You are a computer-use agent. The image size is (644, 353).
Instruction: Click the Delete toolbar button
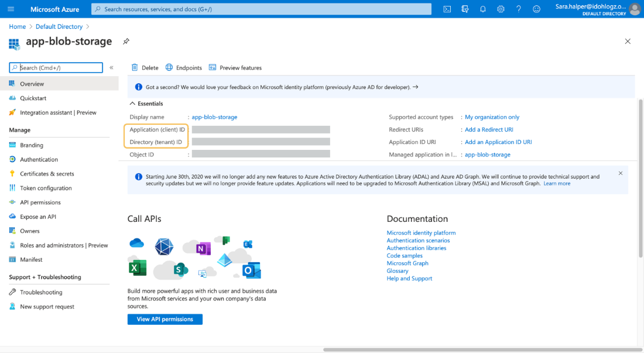click(x=145, y=68)
